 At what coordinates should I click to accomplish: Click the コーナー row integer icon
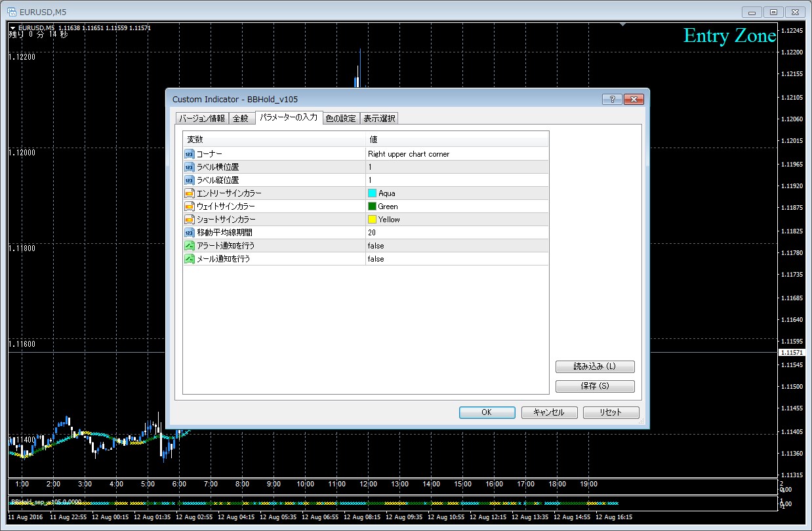coord(190,154)
